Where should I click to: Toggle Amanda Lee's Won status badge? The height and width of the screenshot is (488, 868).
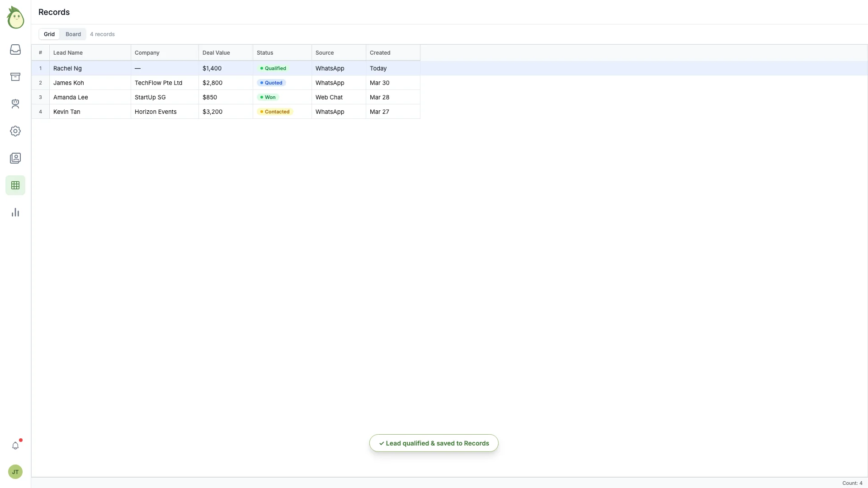(268, 97)
